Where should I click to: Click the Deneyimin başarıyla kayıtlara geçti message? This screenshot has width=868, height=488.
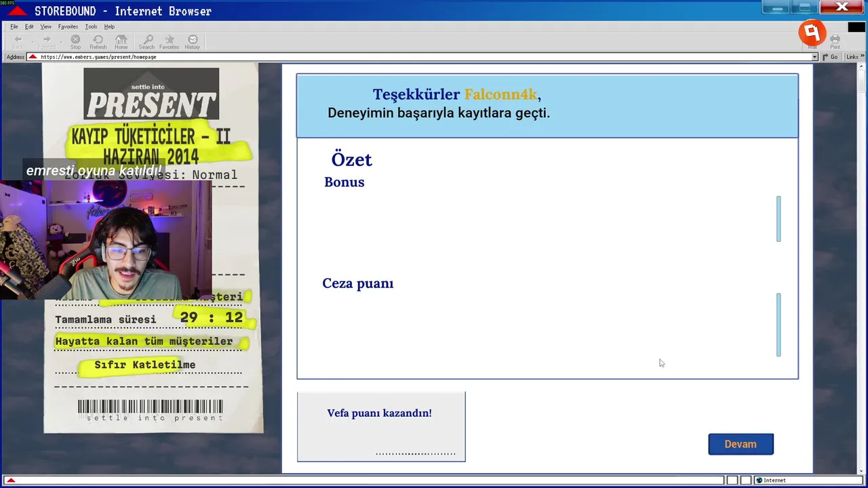pos(439,113)
